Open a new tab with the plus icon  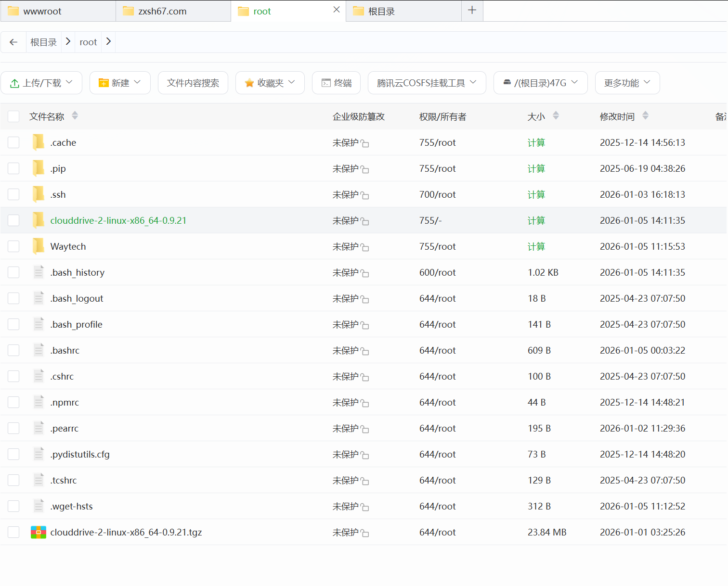click(x=472, y=10)
